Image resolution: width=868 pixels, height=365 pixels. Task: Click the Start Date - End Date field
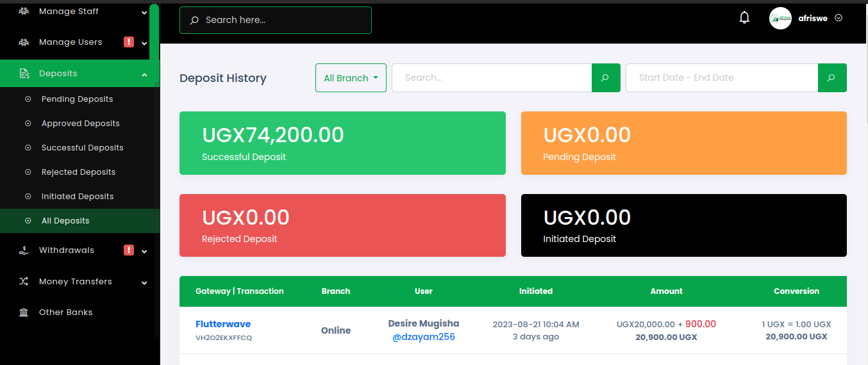722,77
